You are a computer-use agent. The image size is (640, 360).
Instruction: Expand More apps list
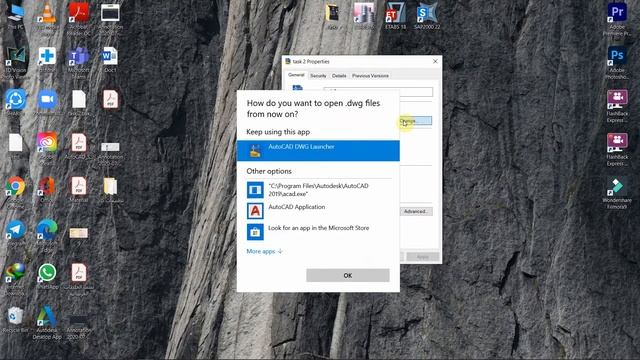point(264,251)
